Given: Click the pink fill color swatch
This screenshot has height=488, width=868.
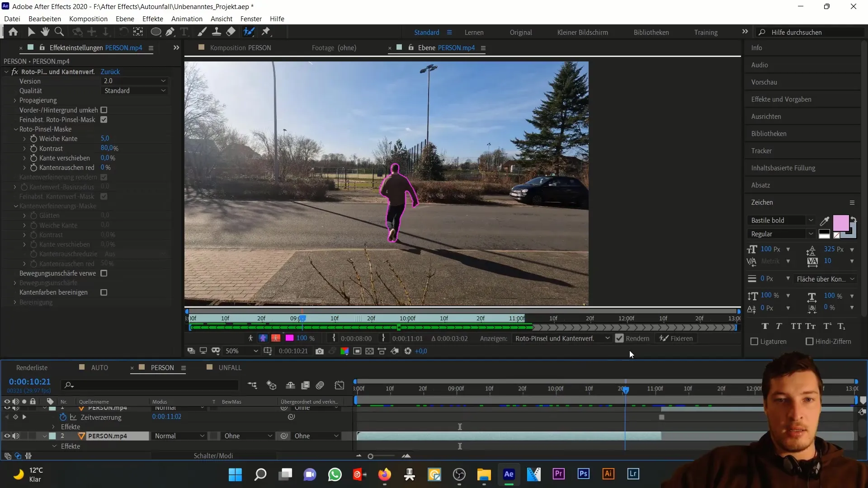Looking at the screenshot, I should pos(840,223).
